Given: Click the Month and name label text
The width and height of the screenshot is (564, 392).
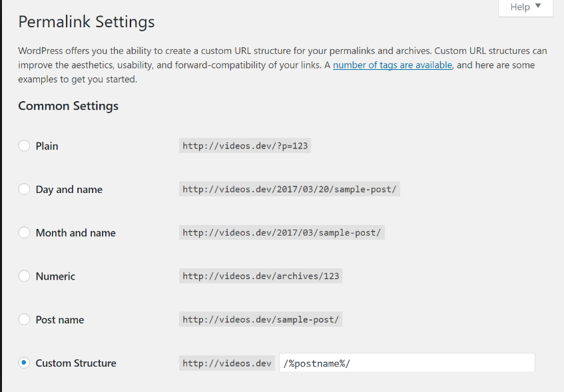Looking at the screenshot, I should tap(76, 233).
